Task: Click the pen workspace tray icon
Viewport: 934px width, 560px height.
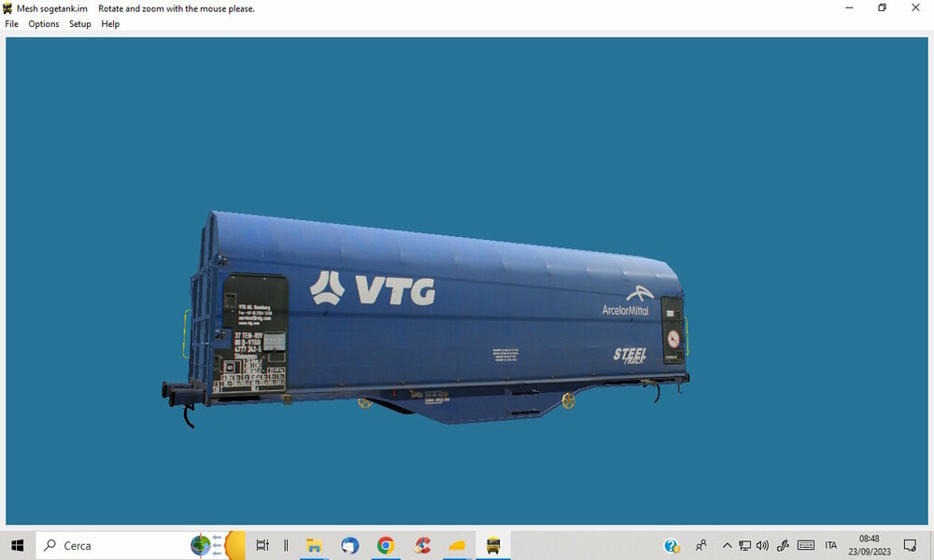Action: (783, 545)
